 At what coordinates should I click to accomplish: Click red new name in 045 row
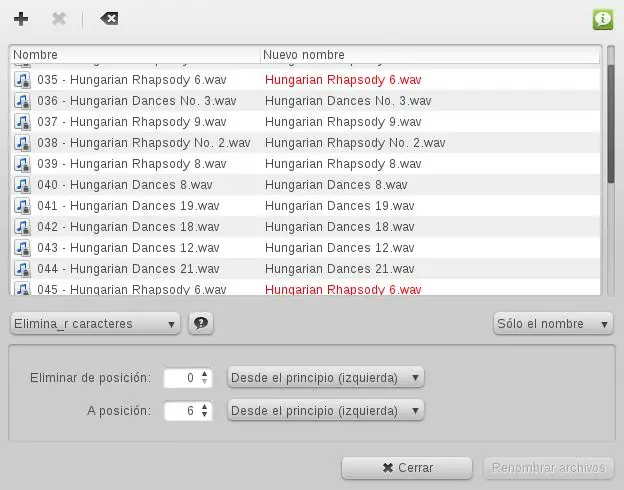(x=343, y=289)
